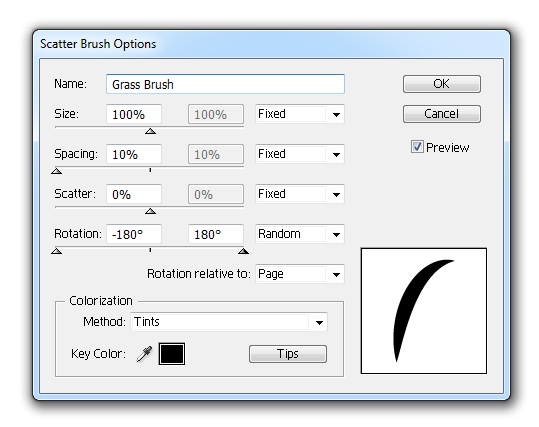Click the Spacing slider handle
The image size is (539, 427).
pyautogui.click(x=57, y=171)
